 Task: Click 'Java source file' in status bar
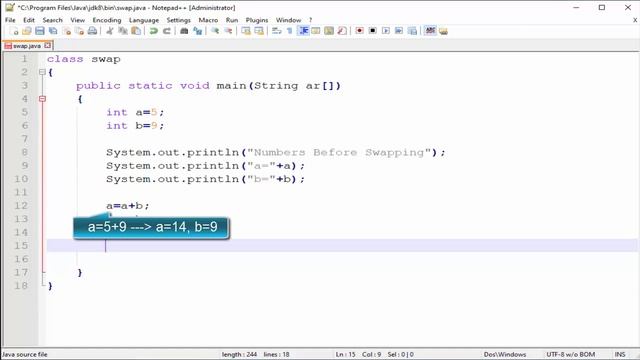[25, 354]
